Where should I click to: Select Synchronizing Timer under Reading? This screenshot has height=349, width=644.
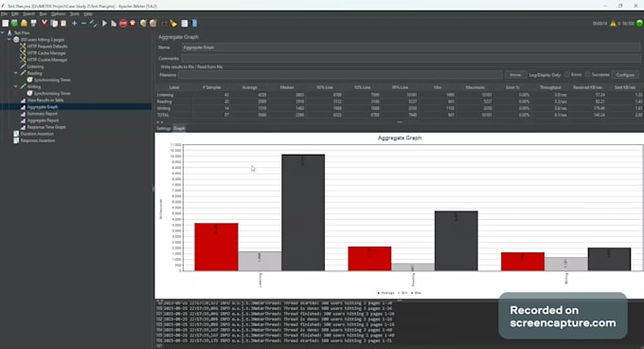point(52,80)
